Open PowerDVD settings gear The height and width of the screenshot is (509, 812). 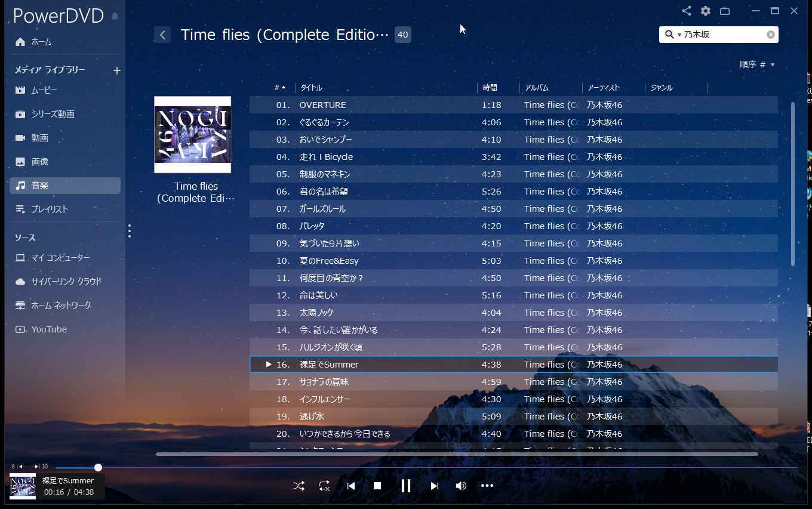click(706, 11)
